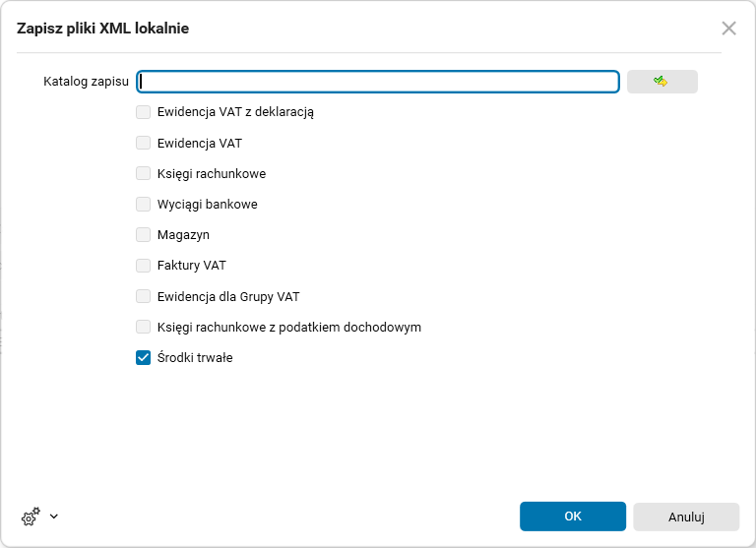Viewport: 756px width, 548px height.
Task: Enable the Faktury VAT checkbox
Action: pyautogui.click(x=144, y=266)
